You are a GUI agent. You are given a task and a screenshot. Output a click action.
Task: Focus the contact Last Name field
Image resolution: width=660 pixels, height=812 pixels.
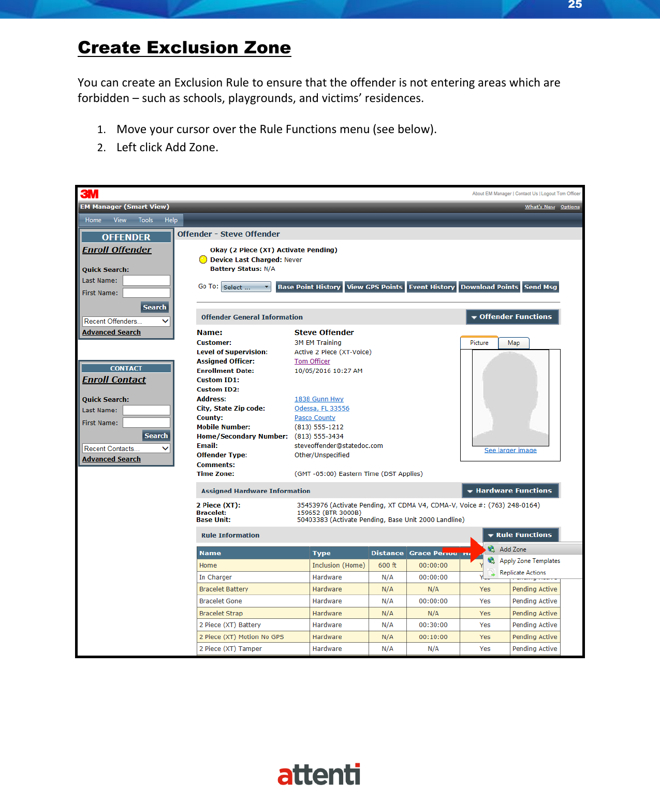point(146,410)
